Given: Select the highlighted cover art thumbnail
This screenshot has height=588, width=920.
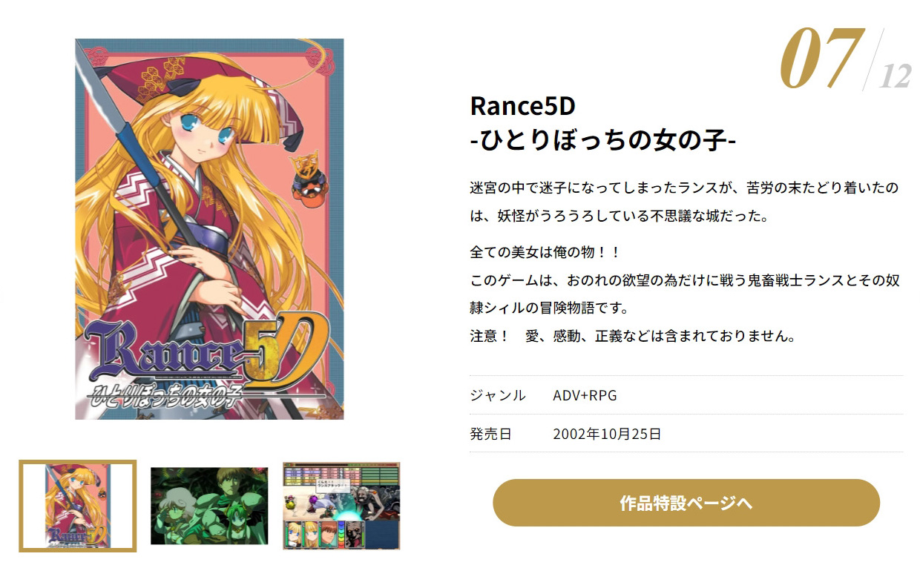Looking at the screenshot, I should pyautogui.click(x=78, y=506).
